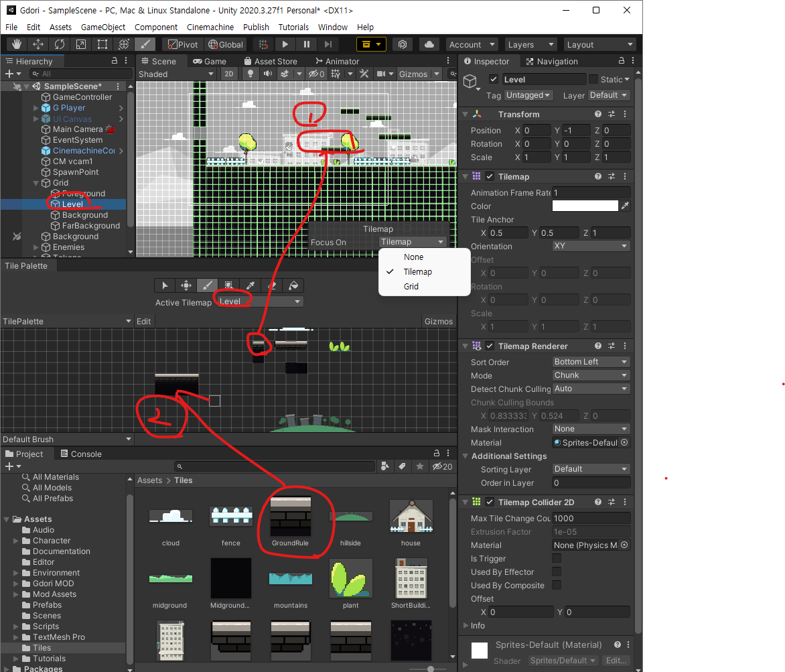Select the Scale tool in the toolbar
Image resolution: width=785 pixels, height=672 pixels.
click(x=80, y=45)
